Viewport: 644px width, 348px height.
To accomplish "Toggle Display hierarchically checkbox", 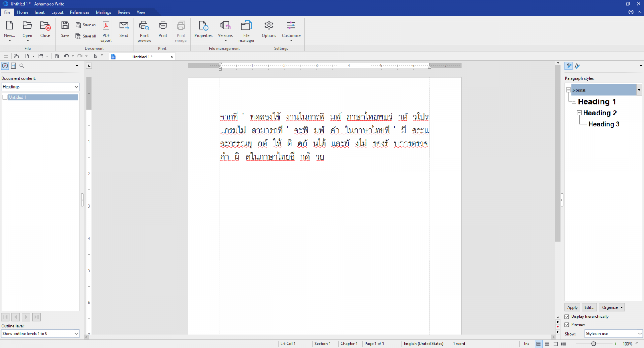I will [x=567, y=317].
